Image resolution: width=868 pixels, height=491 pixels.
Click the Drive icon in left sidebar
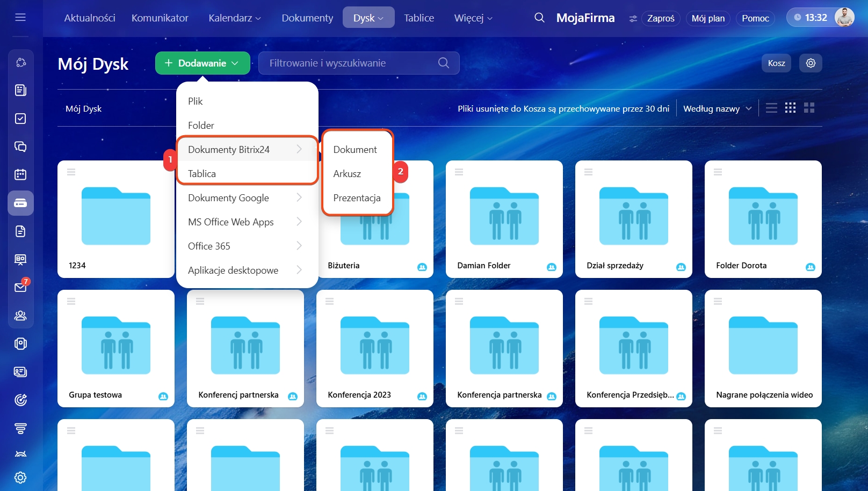20,203
